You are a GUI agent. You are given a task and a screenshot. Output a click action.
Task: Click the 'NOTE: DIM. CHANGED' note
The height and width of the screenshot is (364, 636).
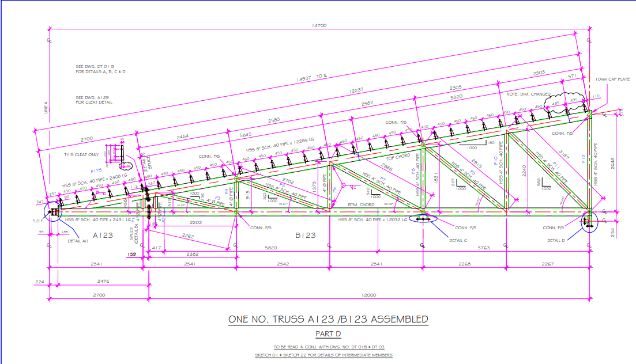click(528, 94)
